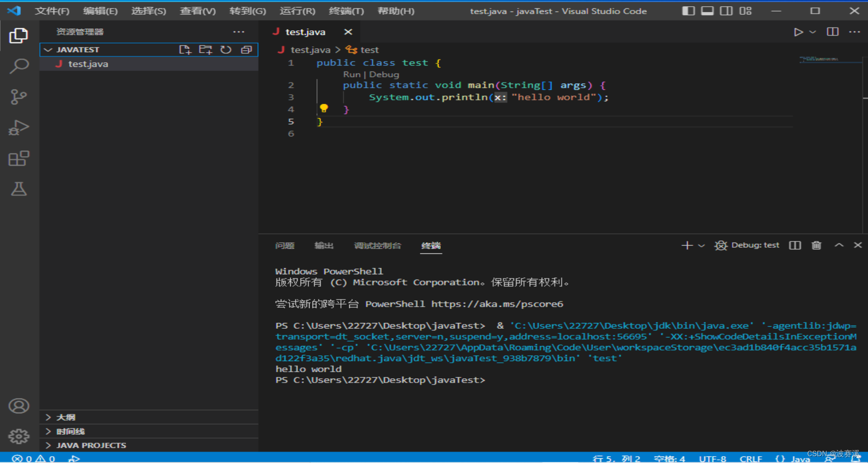Kill terminal with trash icon
This screenshot has height=463, width=868.
pyautogui.click(x=816, y=245)
